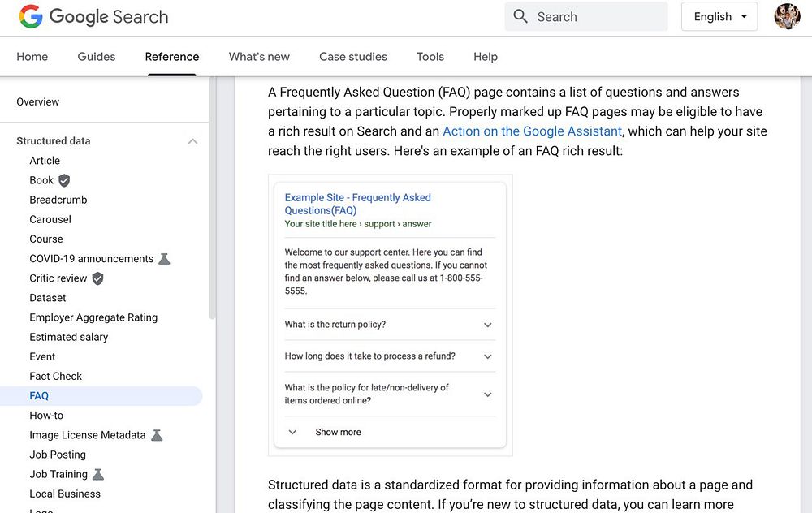Click the beaker icon by Image License Metadata

click(157, 435)
